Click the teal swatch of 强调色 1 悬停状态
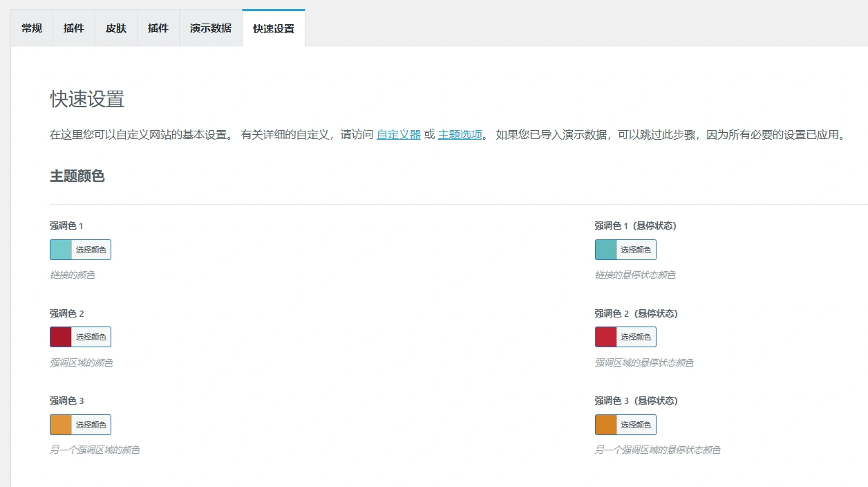 605,250
